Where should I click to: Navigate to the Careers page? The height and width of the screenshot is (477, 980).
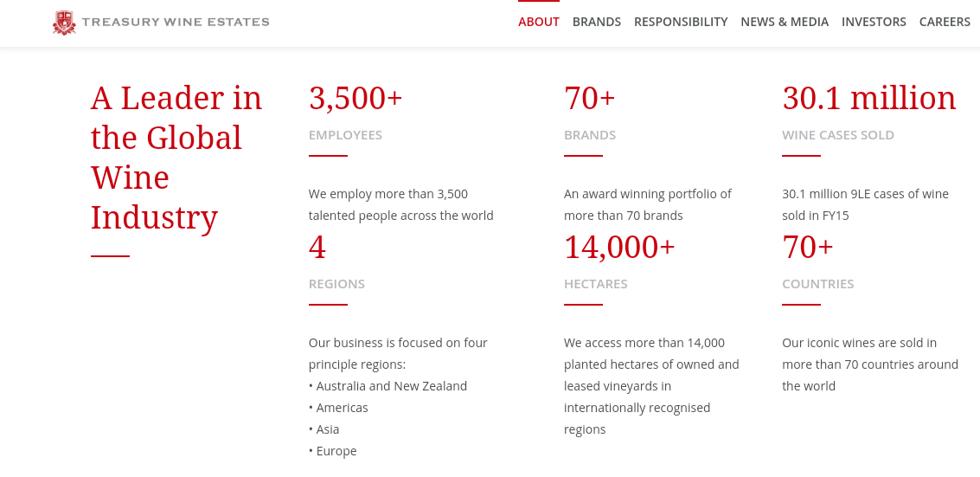pos(945,23)
